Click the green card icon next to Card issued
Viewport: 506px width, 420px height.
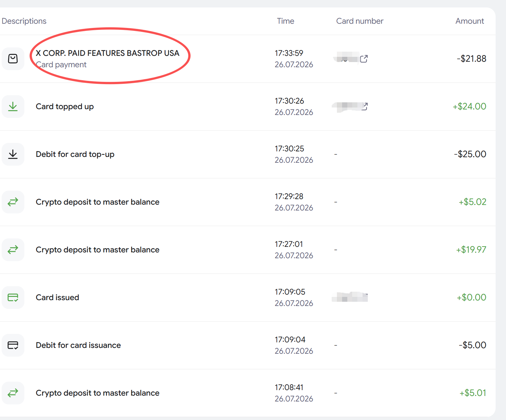[13, 298]
